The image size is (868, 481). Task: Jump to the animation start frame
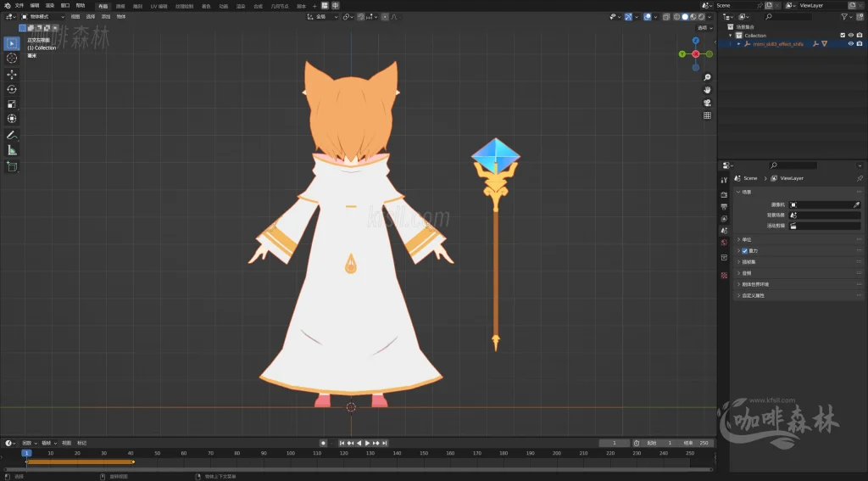click(342, 444)
